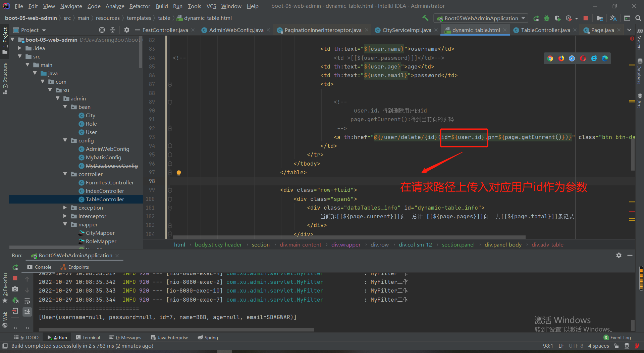
Task: Switch to the Endpoints tab
Action: [74, 267]
